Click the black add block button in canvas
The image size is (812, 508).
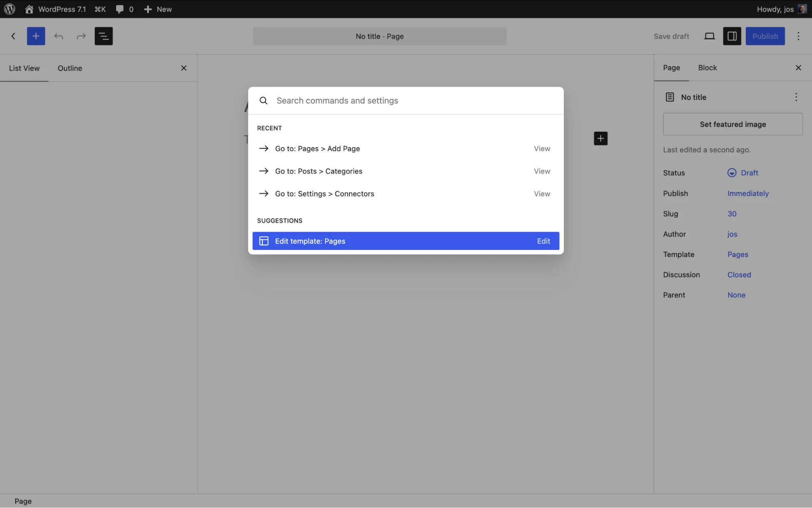click(600, 139)
